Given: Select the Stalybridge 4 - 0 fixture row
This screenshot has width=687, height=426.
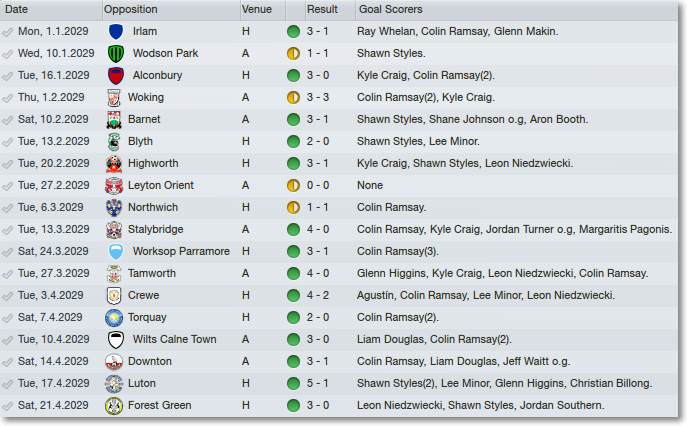Looking at the screenshot, I should coord(339,230).
